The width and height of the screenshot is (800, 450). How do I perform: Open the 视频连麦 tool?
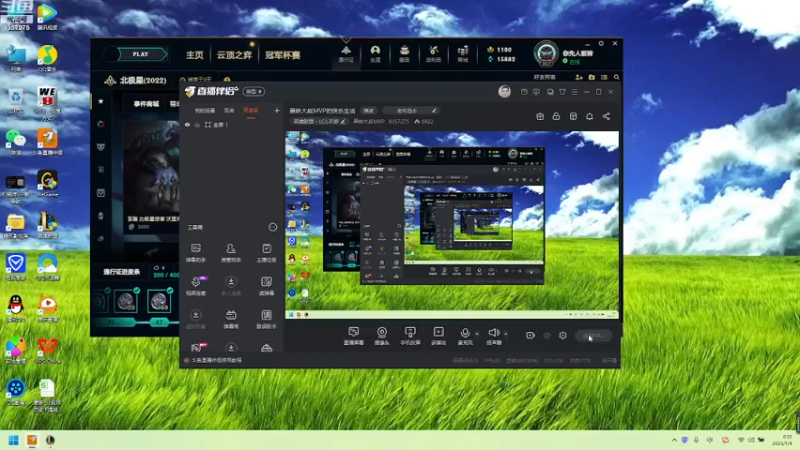click(196, 286)
